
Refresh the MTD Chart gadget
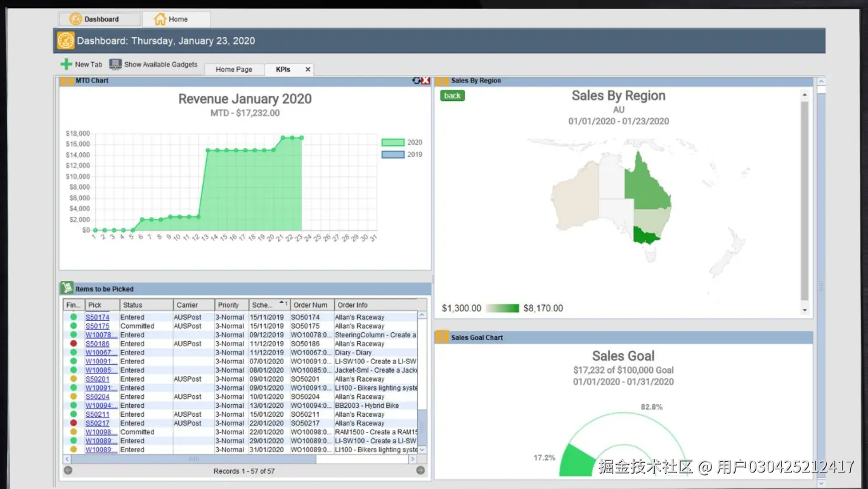[417, 81]
